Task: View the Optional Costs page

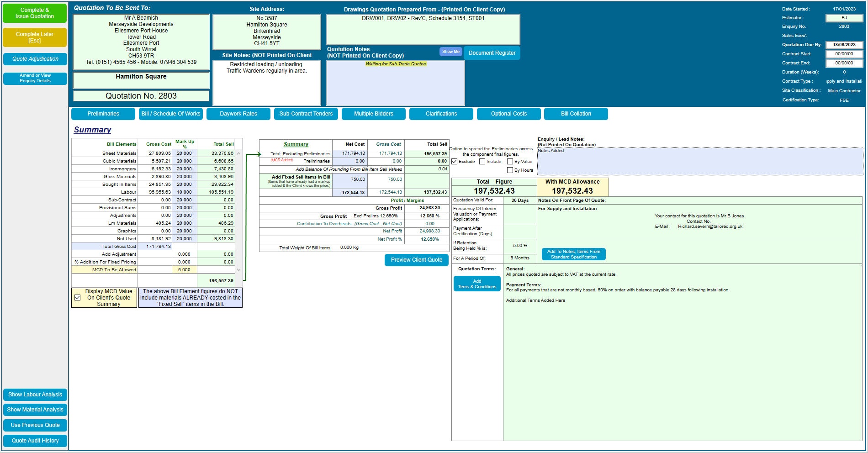Action: (x=508, y=114)
